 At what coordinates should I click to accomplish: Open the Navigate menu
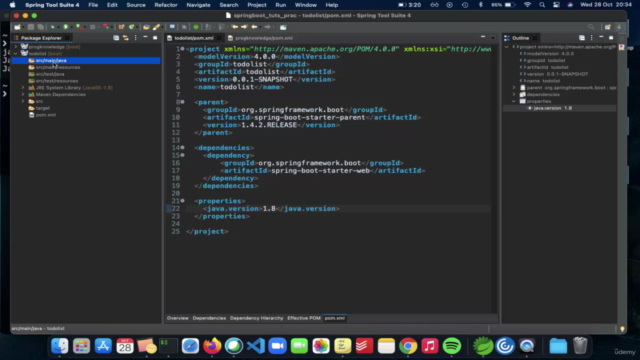pos(198,5)
